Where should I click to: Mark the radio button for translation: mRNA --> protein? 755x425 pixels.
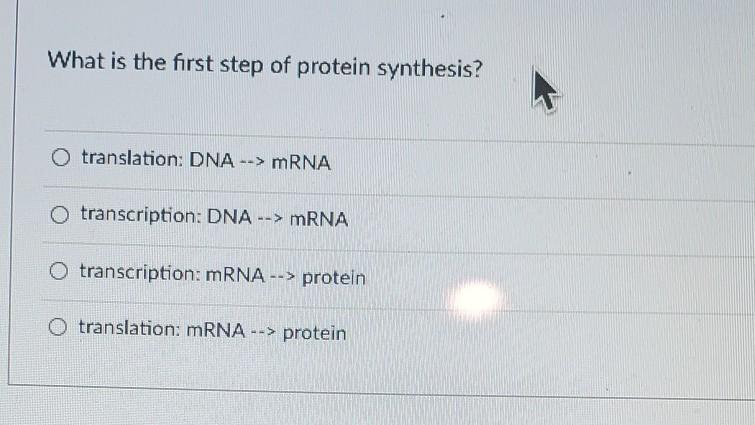(57, 327)
